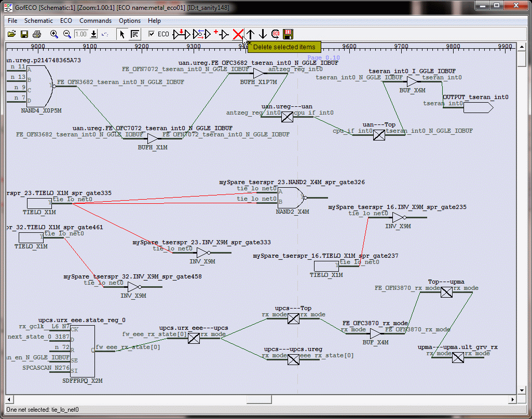
Task: Open the File menu
Action: click(x=12, y=21)
